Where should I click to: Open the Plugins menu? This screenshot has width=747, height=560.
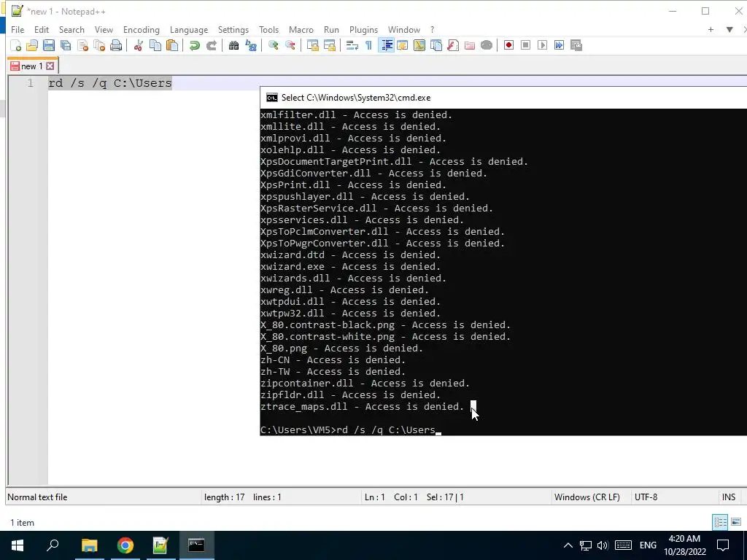363,29
